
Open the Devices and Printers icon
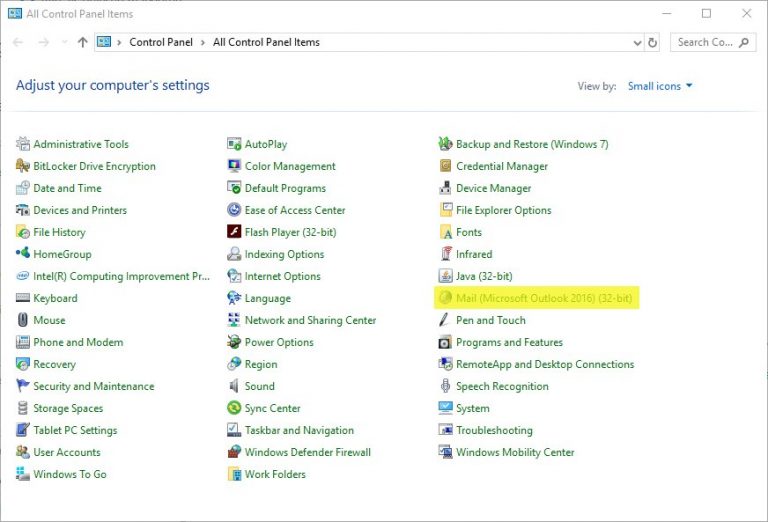pos(23,210)
